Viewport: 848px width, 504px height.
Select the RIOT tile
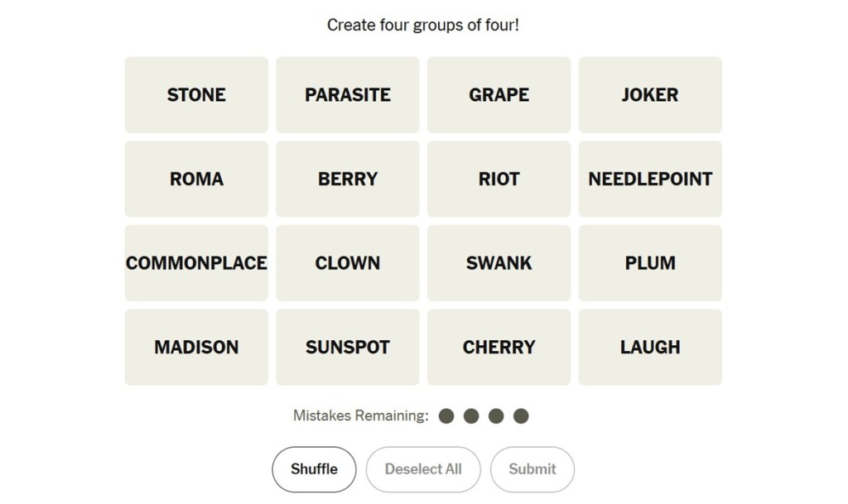pyautogui.click(x=499, y=179)
